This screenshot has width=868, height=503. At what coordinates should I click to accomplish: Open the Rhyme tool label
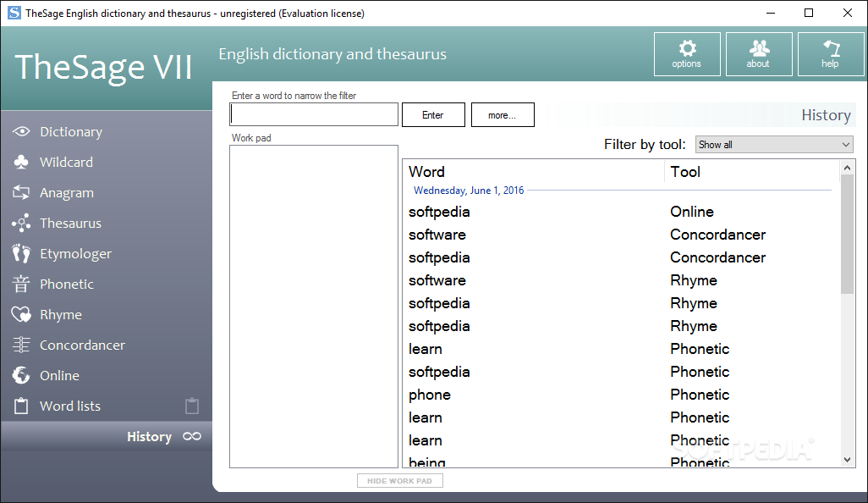tap(61, 315)
